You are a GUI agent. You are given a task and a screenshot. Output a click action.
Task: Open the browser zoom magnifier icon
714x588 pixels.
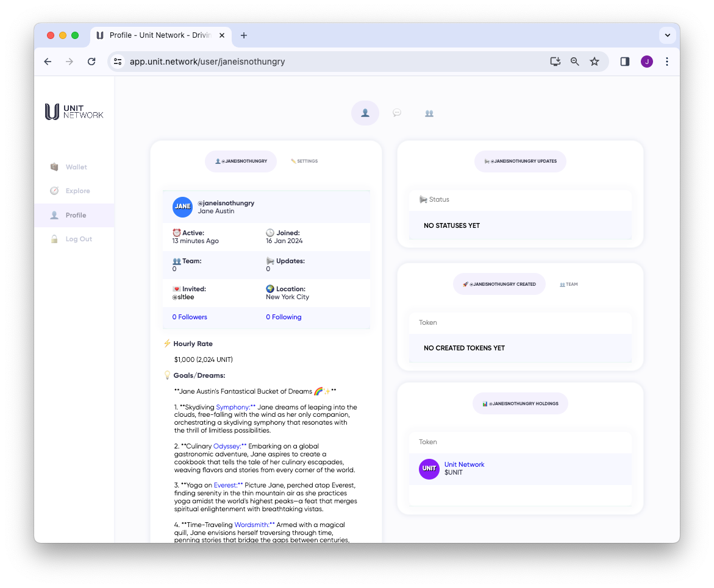[x=574, y=62]
